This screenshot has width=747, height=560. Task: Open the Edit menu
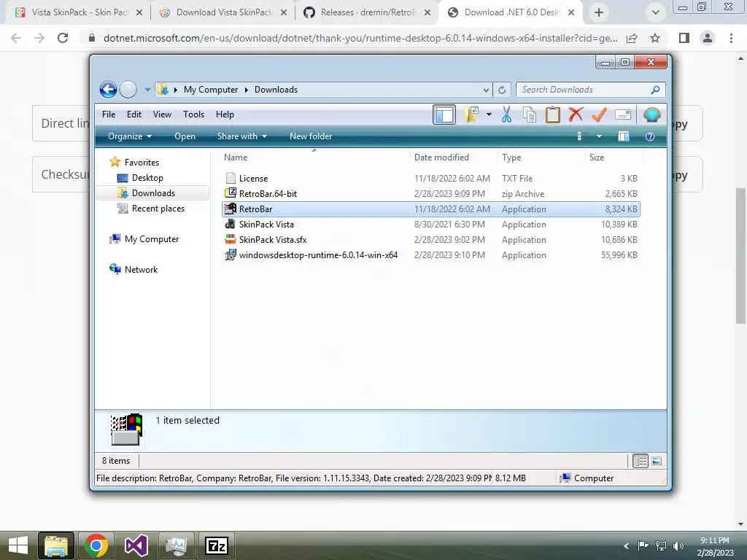pyautogui.click(x=134, y=114)
